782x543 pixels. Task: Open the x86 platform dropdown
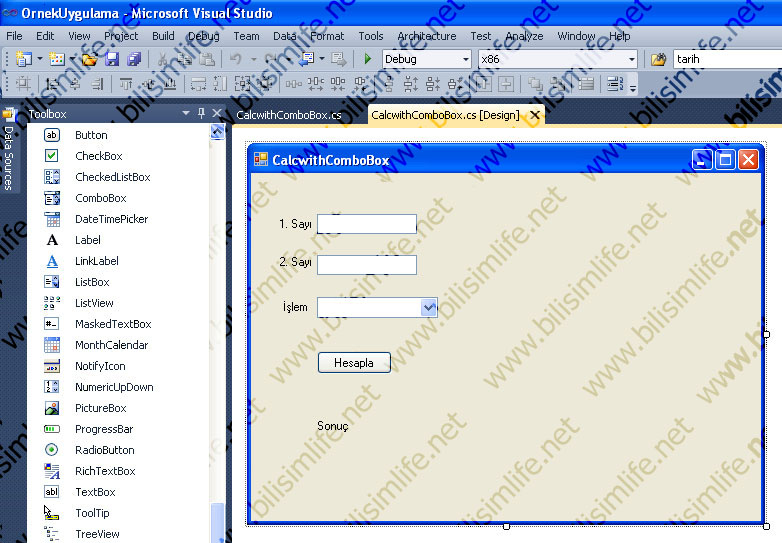[632, 59]
